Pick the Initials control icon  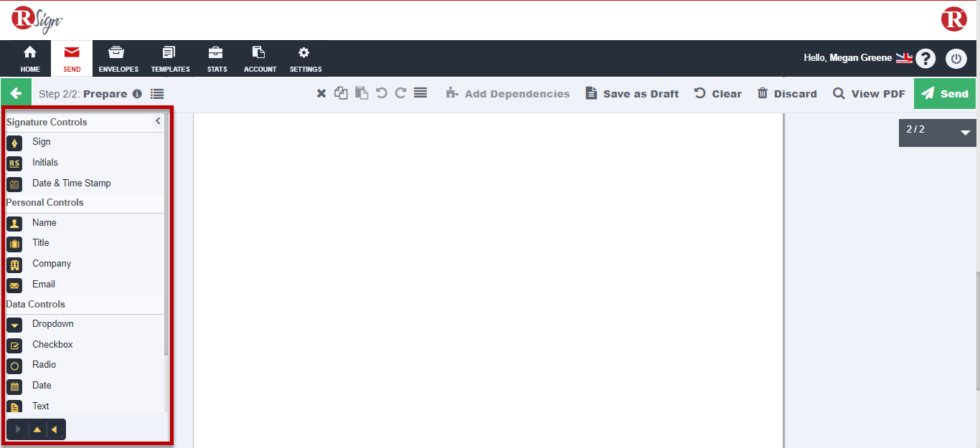tap(14, 163)
